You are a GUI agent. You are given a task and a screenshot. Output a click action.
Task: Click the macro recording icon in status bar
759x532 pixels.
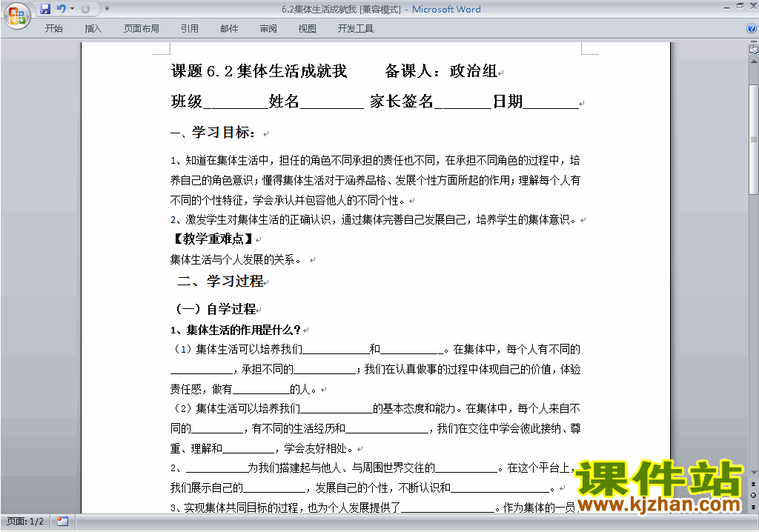click(62, 522)
